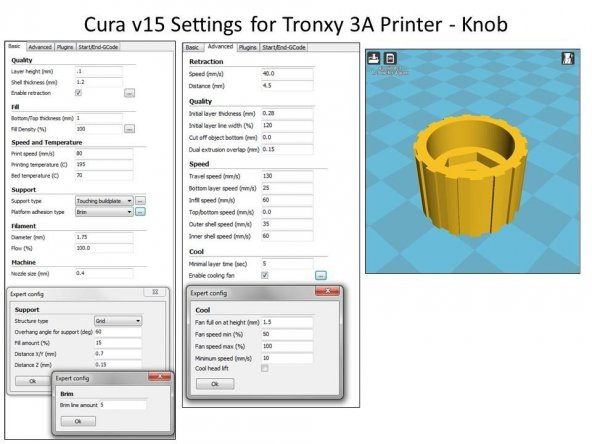Image resolution: width=592 pixels, height=444 pixels.
Task: Click the Load model icon in 3D view
Action: click(373, 58)
